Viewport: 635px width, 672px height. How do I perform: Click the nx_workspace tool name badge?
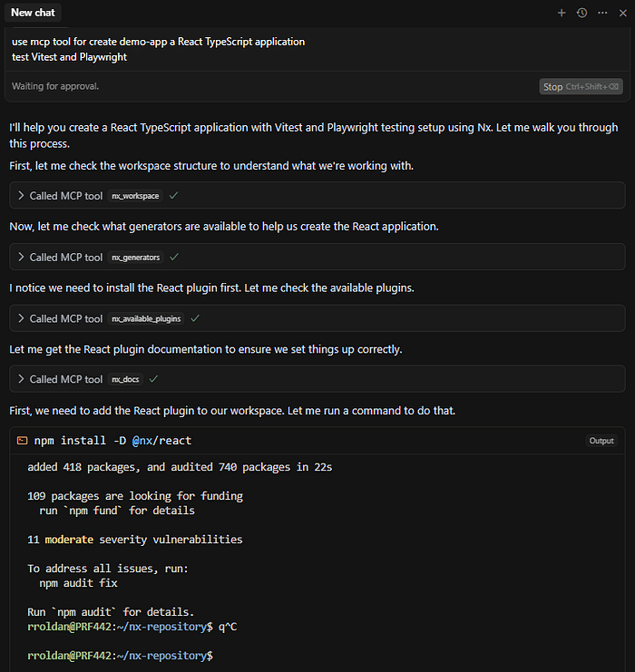pos(135,196)
